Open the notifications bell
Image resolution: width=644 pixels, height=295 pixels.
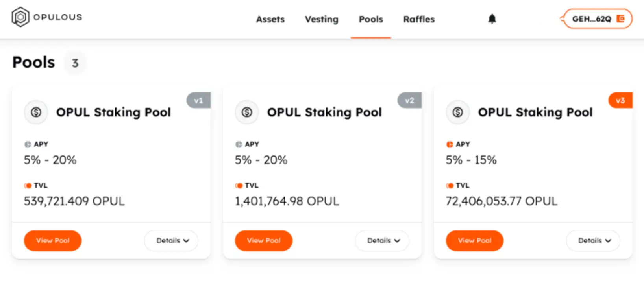point(492,19)
